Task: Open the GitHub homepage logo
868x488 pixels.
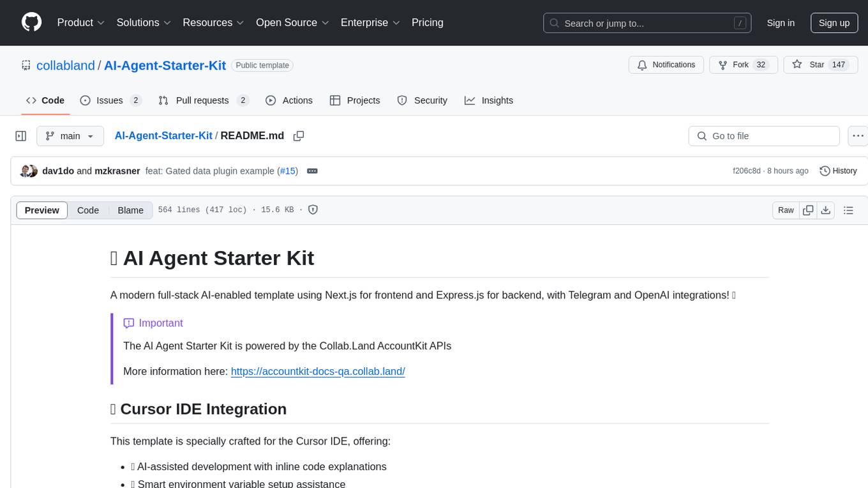Action: pyautogui.click(x=32, y=22)
